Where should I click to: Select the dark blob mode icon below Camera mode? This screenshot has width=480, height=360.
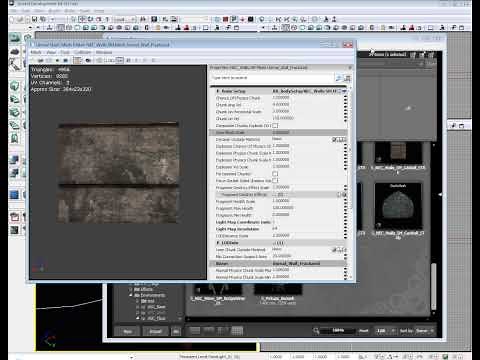click(15, 52)
